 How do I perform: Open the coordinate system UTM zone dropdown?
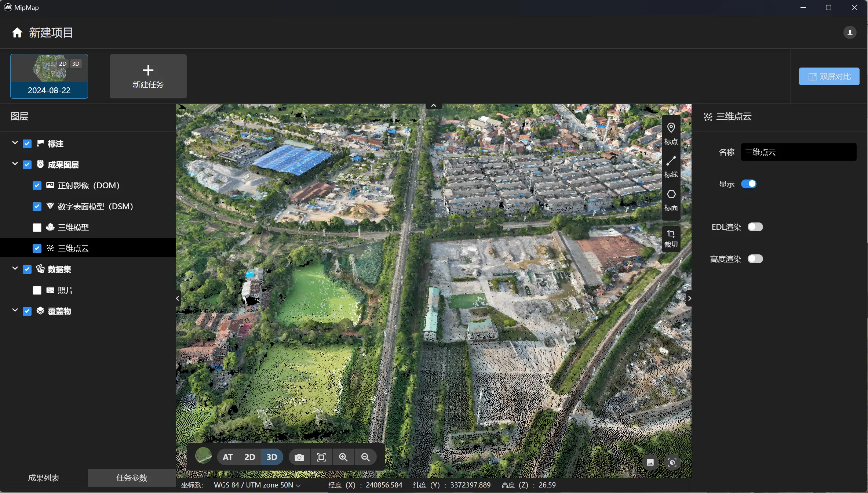[258, 485]
